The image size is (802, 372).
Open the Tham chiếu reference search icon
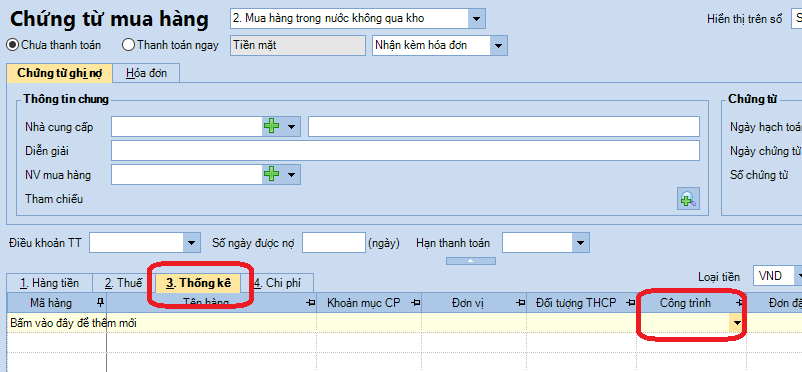[688, 199]
